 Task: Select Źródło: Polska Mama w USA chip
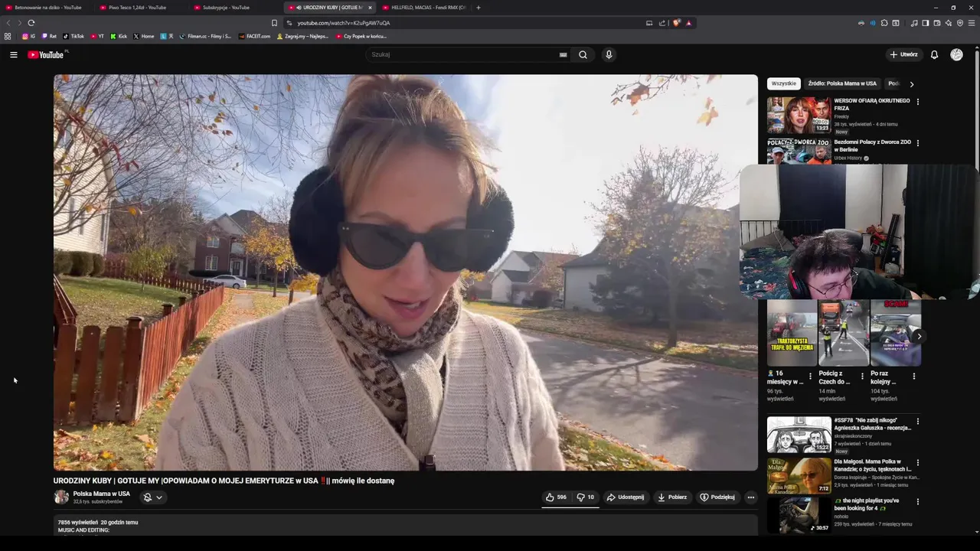842,83
